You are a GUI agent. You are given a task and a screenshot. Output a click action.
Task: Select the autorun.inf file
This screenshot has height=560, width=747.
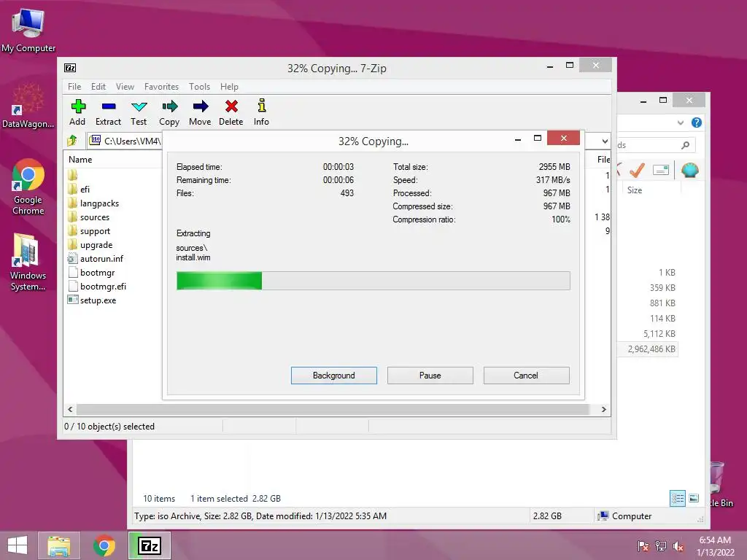coord(101,259)
